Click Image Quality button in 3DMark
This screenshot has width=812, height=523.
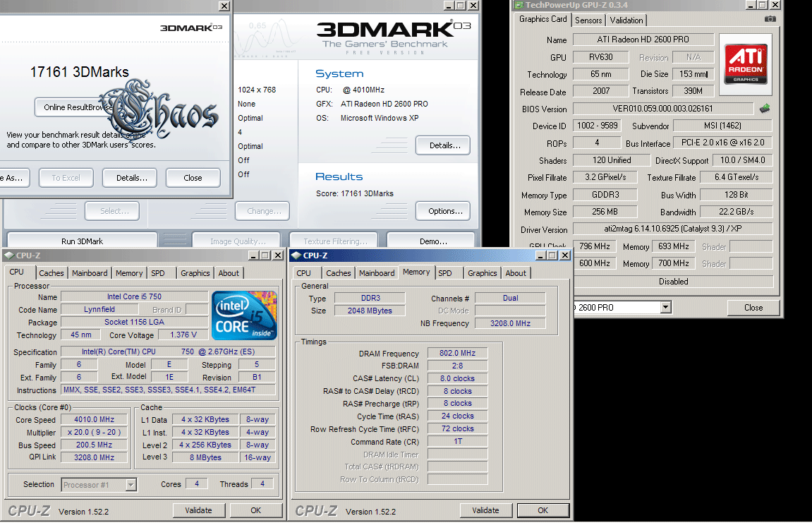coord(238,241)
